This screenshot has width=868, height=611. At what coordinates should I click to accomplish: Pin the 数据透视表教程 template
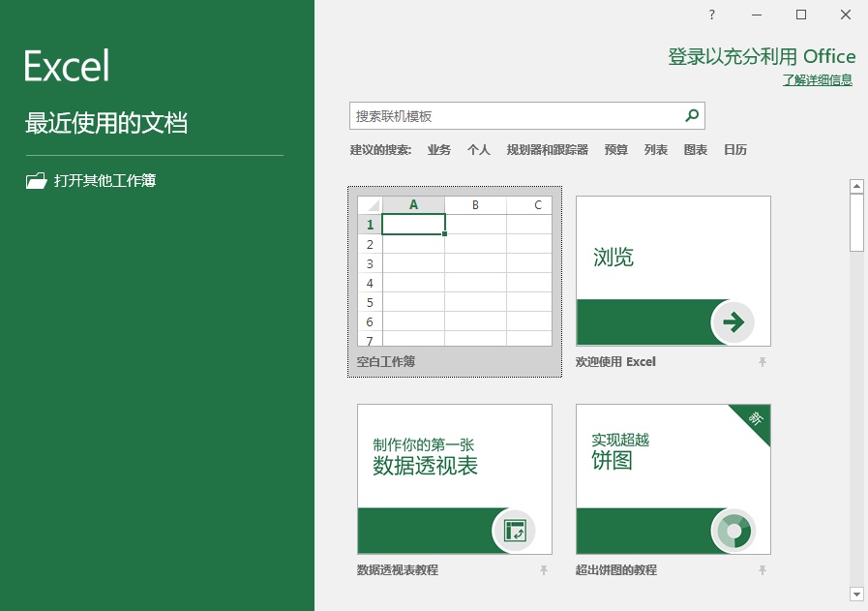pyautogui.click(x=543, y=569)
